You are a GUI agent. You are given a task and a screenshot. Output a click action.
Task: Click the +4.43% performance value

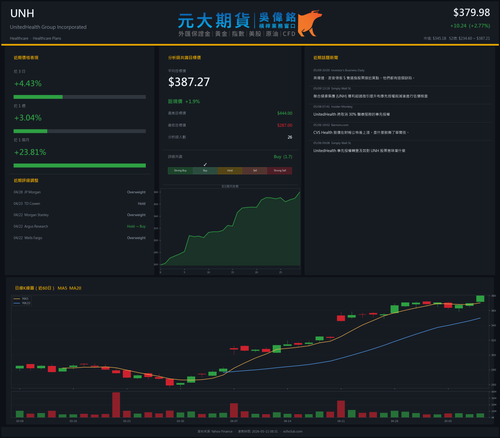click(x=28, y=83)
